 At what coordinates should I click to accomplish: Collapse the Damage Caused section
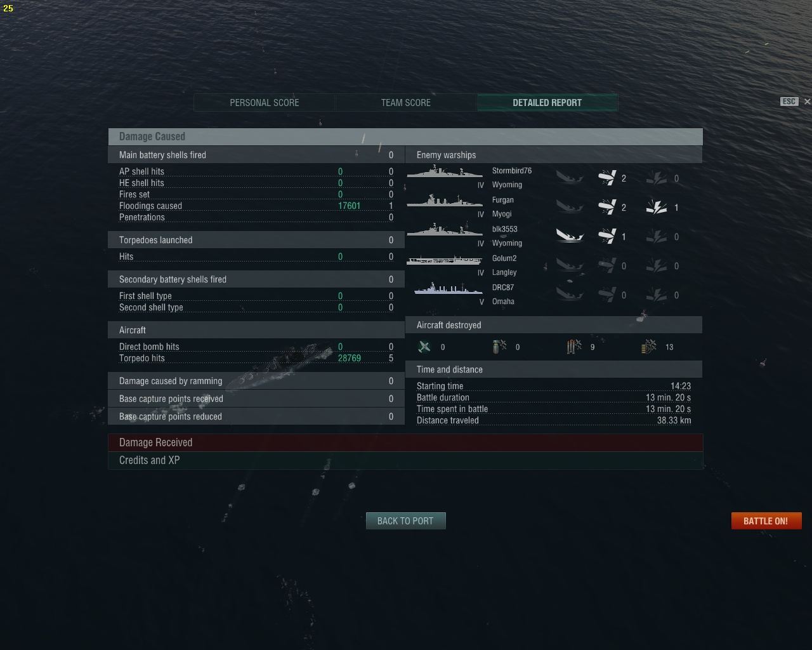(x=405, y=136)
